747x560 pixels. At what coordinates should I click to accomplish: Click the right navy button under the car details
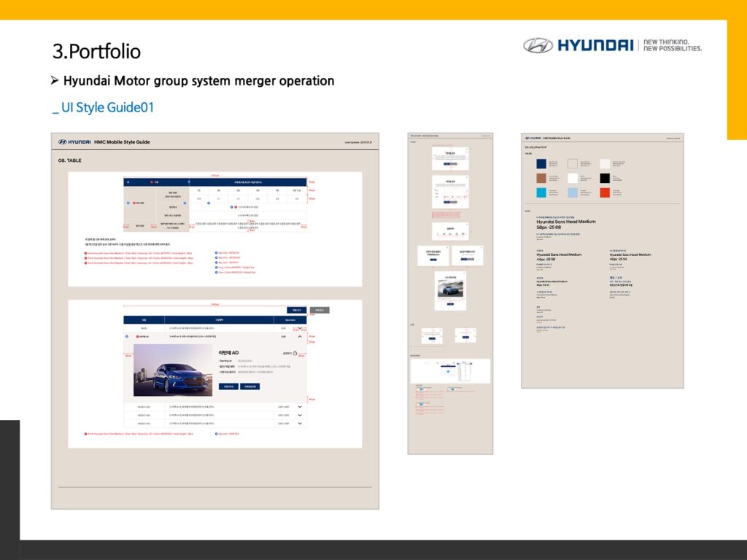249,386
